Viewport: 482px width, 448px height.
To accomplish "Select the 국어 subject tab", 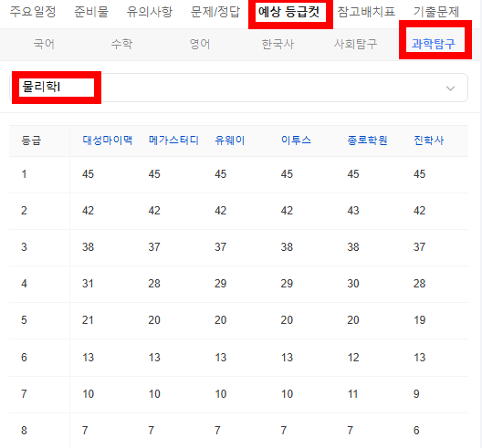I will point(44,44).
